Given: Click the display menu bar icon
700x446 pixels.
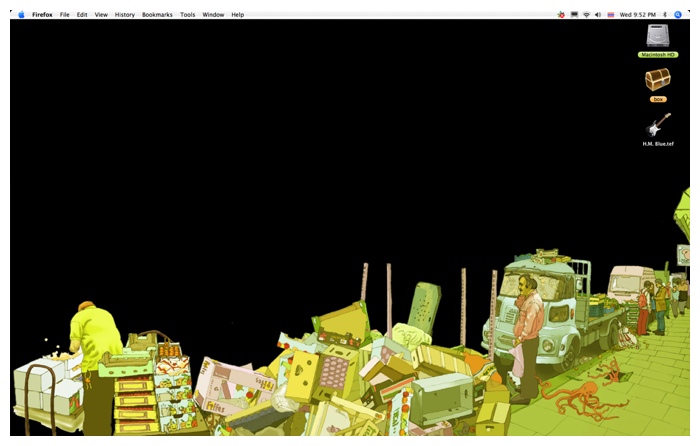Looking at the screenshot, I should point(574,15).
